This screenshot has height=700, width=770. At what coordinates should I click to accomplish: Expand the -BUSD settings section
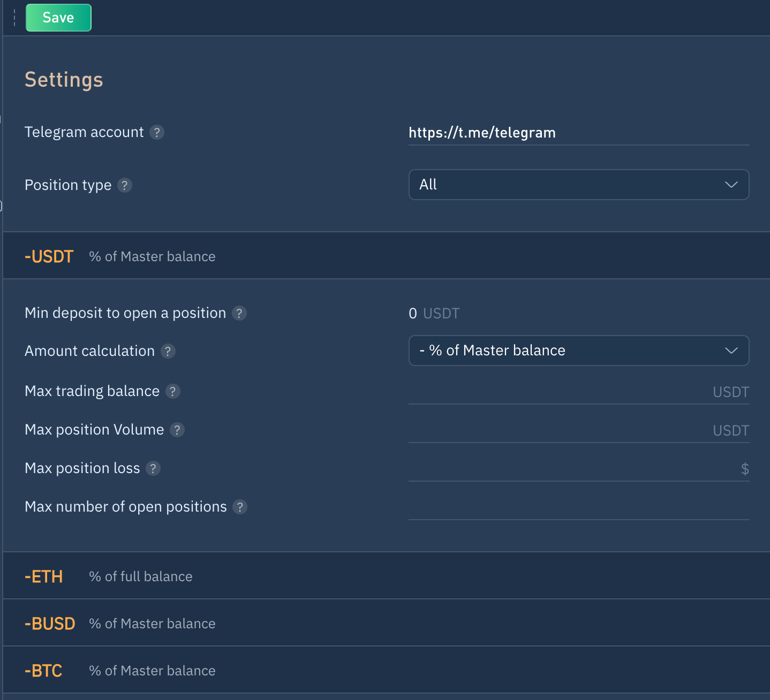(x=50, y=623)
